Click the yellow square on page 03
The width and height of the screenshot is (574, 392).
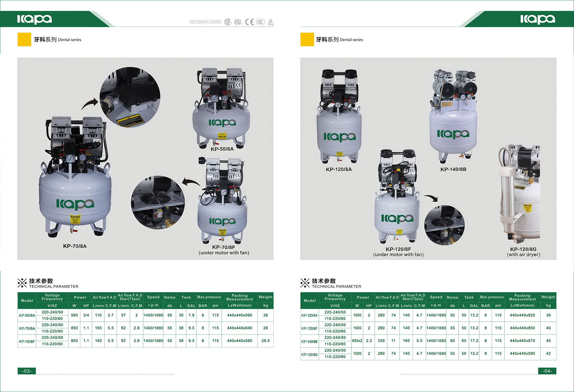coord(24,40)
